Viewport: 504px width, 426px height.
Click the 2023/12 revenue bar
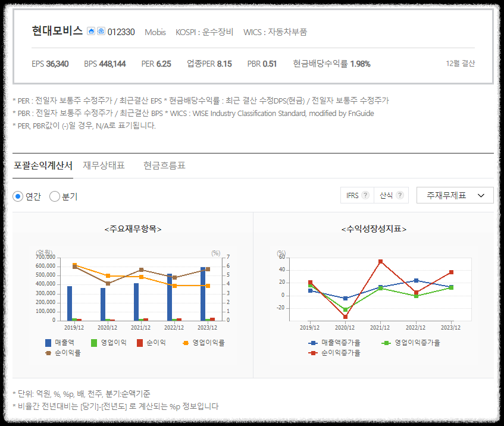click(203, 294)
